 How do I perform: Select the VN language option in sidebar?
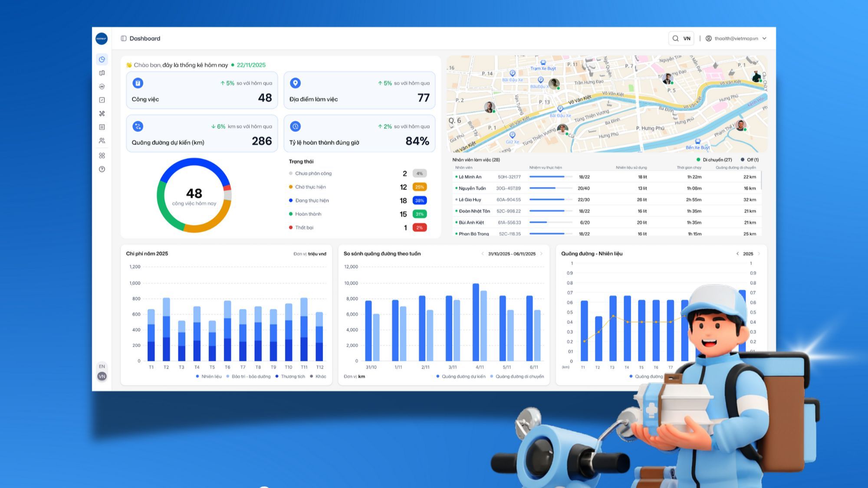point(102,376)
